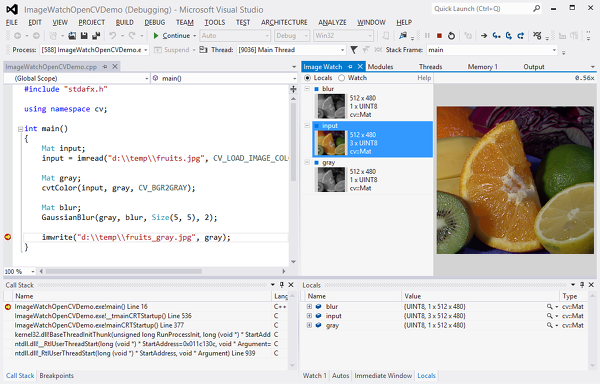Viewport: 600px width, 384px height.
Task: Pin the ImageWatchOpenCVDemo.cpp document tab
Action: click(x=104, y=67)
